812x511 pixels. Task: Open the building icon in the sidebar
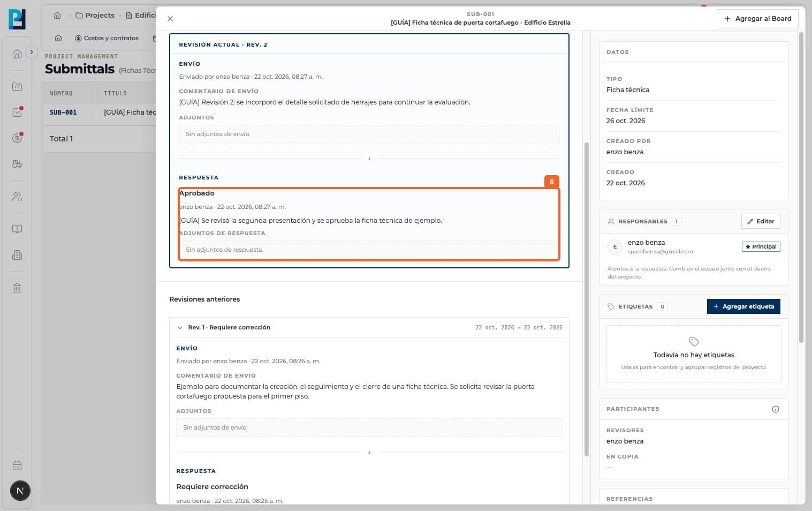pyautogui.click(x=17, y=255)
